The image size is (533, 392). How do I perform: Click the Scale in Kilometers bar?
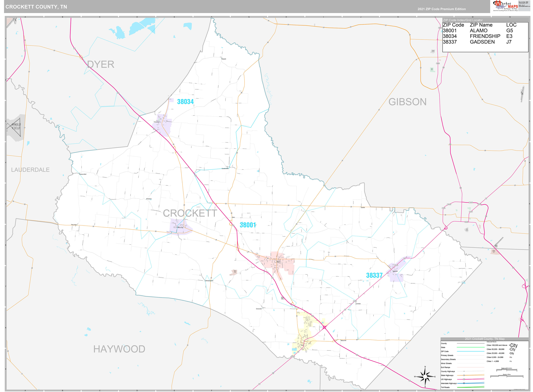(507, 370)
